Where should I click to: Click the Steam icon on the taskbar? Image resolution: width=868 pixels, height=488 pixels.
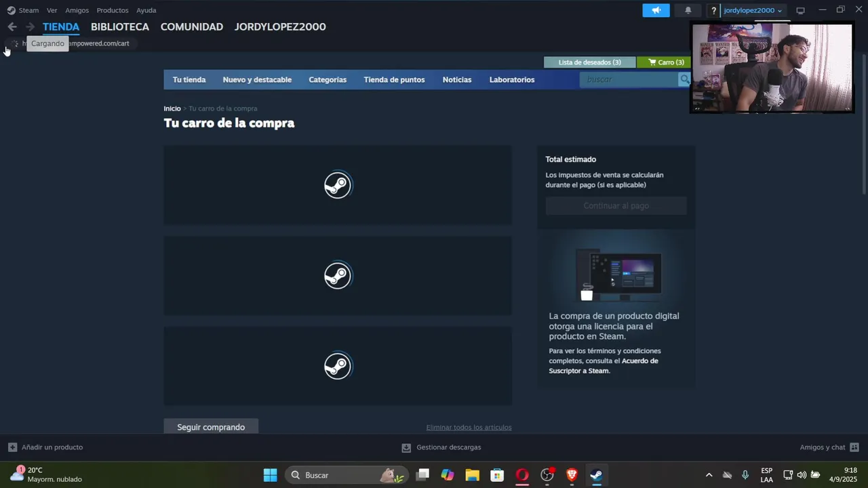coord(596,475)
